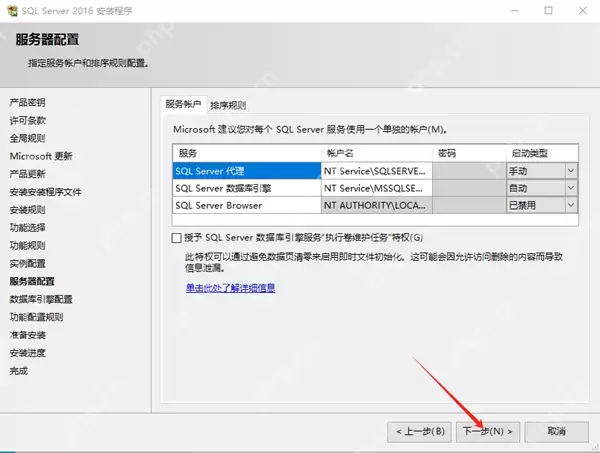
Task: Click account name NT AUTHORITY\LOCA... cell
Action: 377,205
